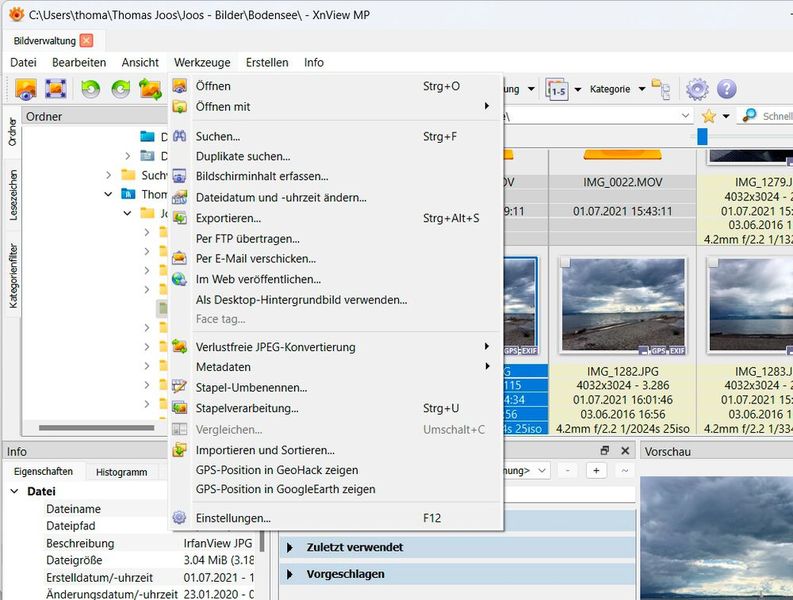The height and width of the screenshot is (600, 793).
Task: Open dropdown arrow next to 1-5 icon
Action: click(x=578, y=89)
